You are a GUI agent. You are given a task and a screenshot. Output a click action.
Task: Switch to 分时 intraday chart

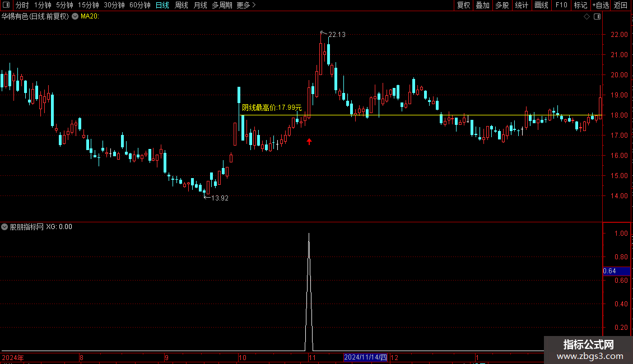[22, 5]
